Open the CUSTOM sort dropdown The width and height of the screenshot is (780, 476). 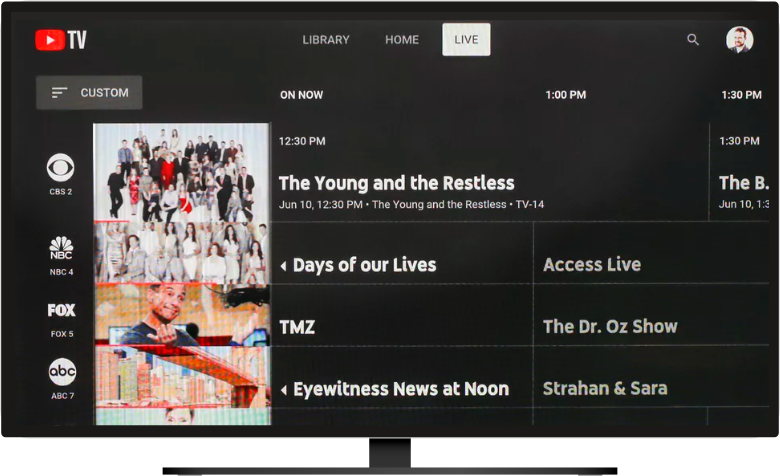point(89,93)
